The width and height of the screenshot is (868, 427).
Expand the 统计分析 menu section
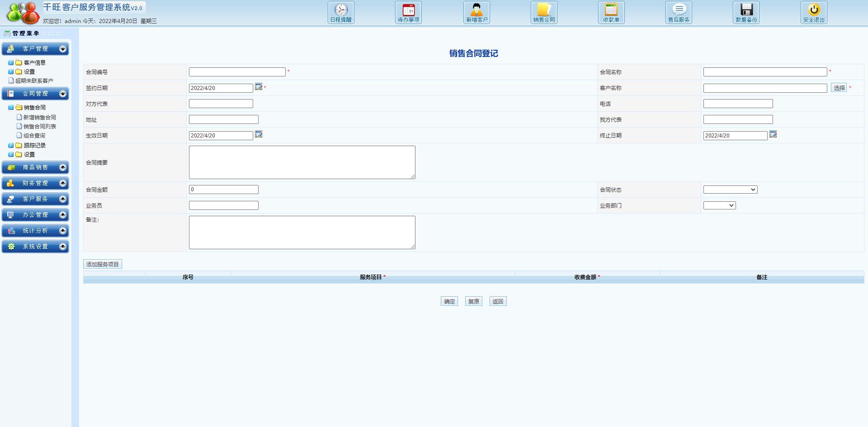point(63,231)
